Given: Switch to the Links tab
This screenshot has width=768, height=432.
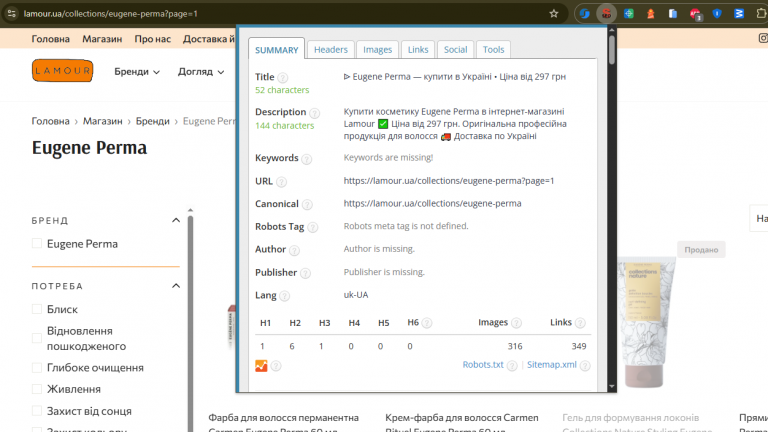Looking at the screenshot, I should pos(418,49).
